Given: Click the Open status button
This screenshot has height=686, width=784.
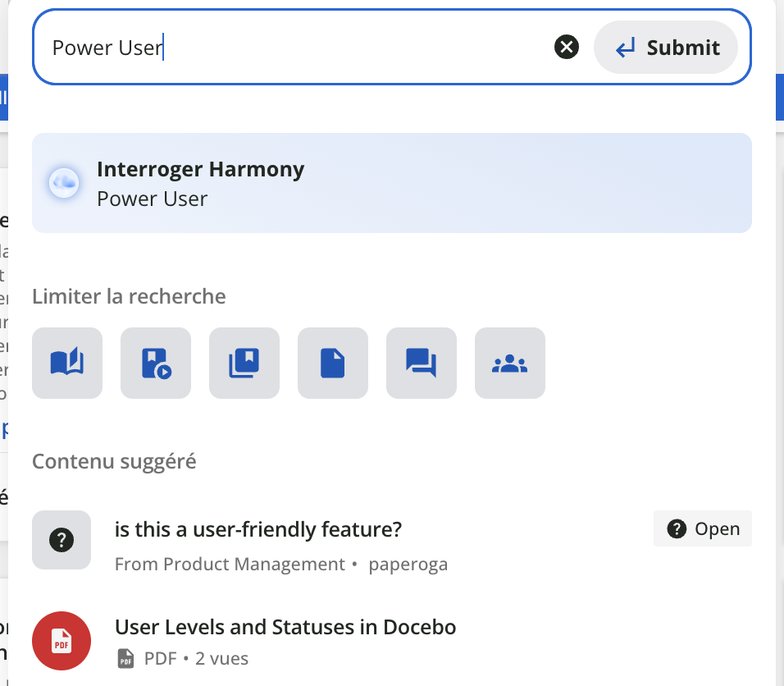Looking at the screenshot, I should click(703, 529).
